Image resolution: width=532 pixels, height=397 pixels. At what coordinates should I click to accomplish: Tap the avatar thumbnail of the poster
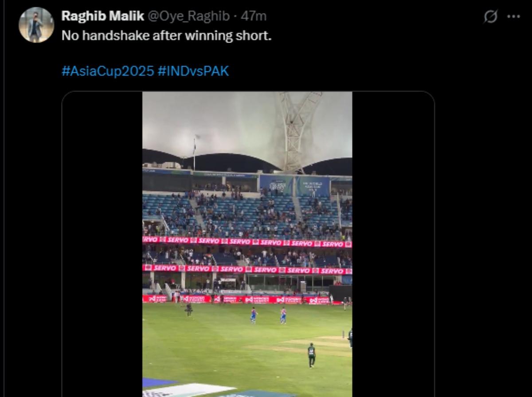click(x=35, y=18)
